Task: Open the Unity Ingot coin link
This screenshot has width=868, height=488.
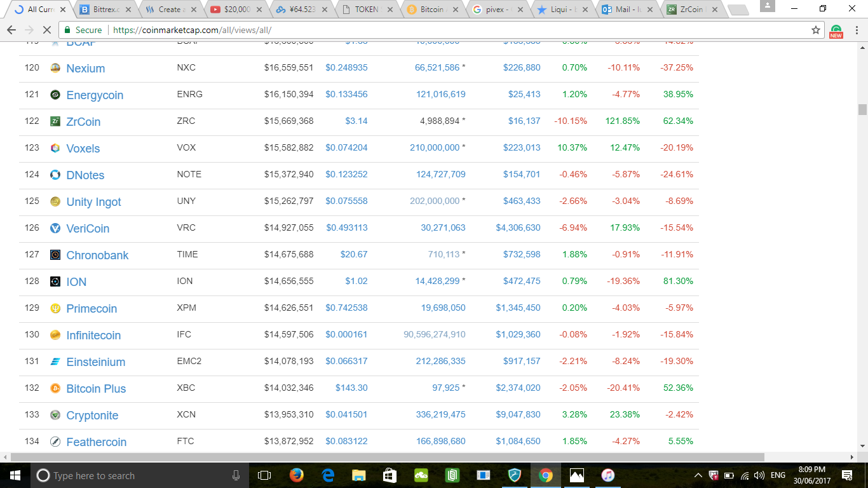Action: [93, 202]
